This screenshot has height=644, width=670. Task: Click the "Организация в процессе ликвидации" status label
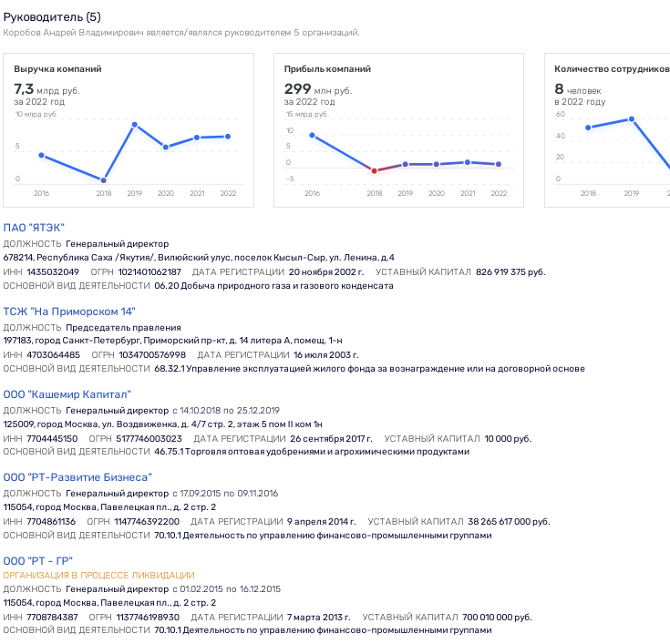pyautogui.click(x=98, y=575)
